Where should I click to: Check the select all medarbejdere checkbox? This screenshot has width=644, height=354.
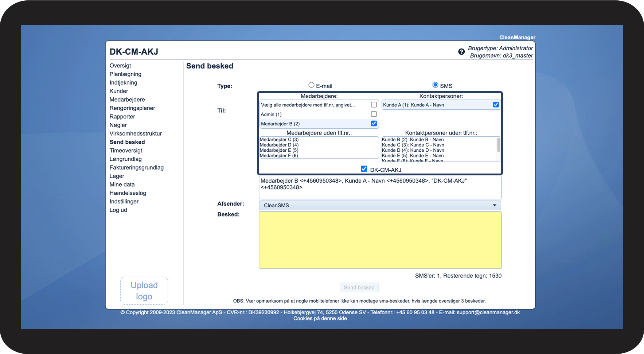[374, 105]
